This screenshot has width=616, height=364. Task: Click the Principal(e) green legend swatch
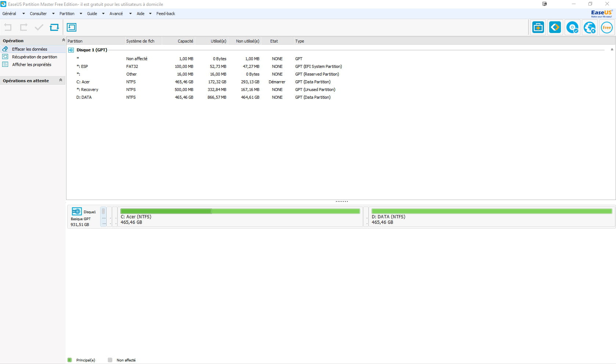[69, 360]
